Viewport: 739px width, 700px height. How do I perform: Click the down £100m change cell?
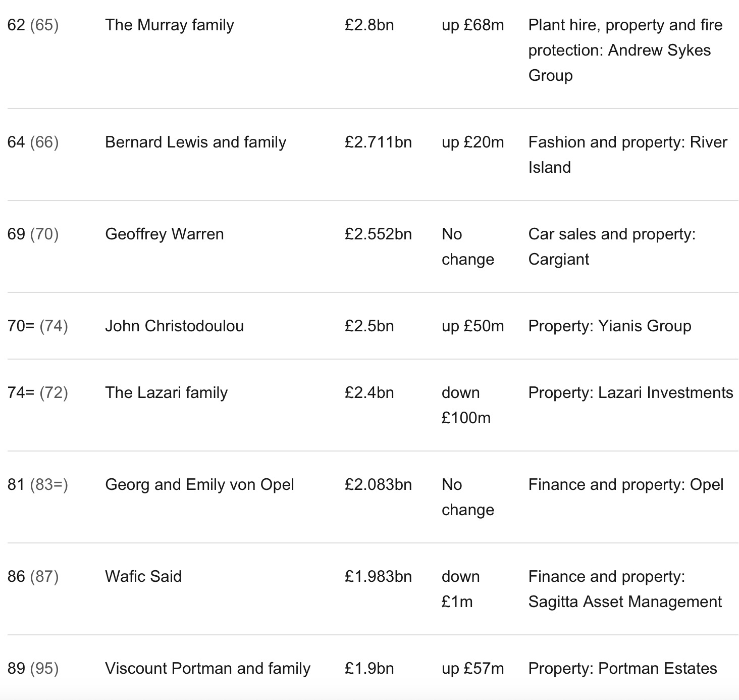(466, 406)
